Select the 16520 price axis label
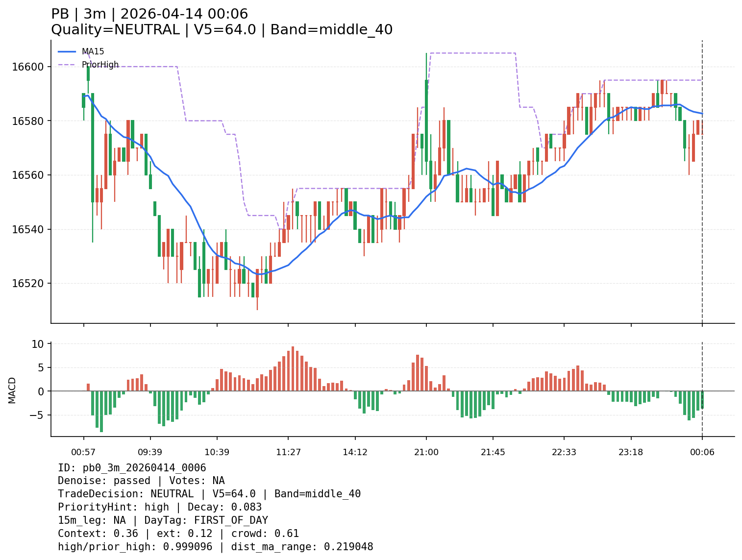The height and width of the screenshot is (560, 742). [28, 284]
